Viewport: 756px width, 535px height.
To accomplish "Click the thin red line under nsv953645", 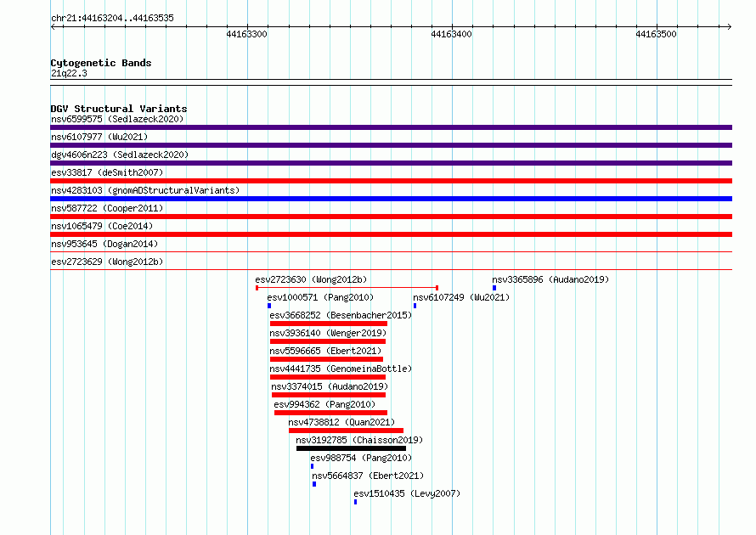I will 391,251.
